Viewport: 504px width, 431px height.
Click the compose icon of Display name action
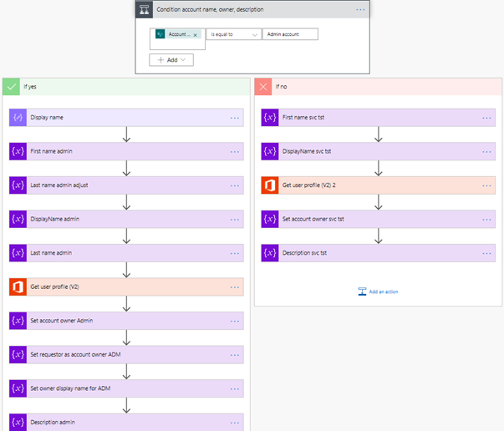click(x=18, y=118)
